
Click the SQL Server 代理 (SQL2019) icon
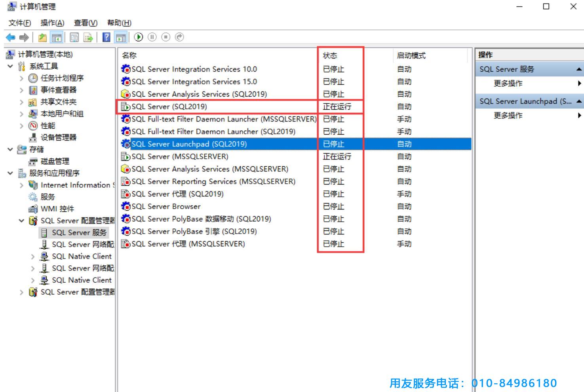126,194
